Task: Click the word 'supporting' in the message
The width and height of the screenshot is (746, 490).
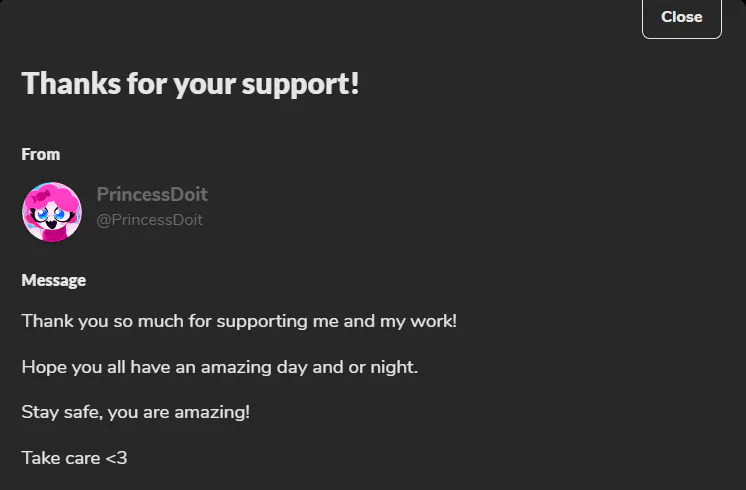Action: pyautogui.click(x=262, y=322)
